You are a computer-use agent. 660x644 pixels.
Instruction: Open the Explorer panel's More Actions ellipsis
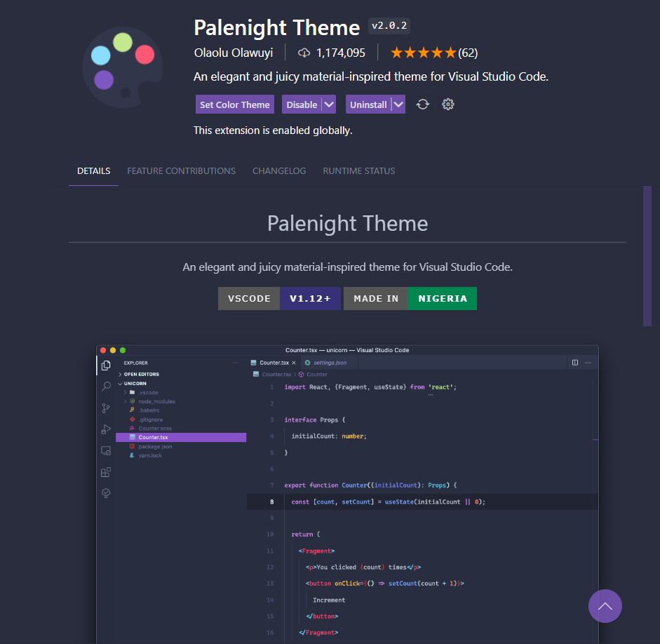[235, 363]
